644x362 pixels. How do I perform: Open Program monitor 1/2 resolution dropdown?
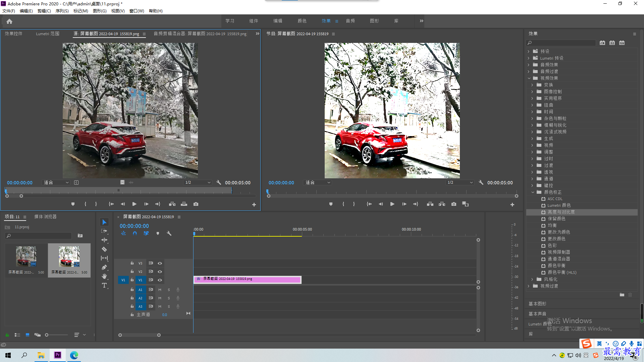point(460,183)
